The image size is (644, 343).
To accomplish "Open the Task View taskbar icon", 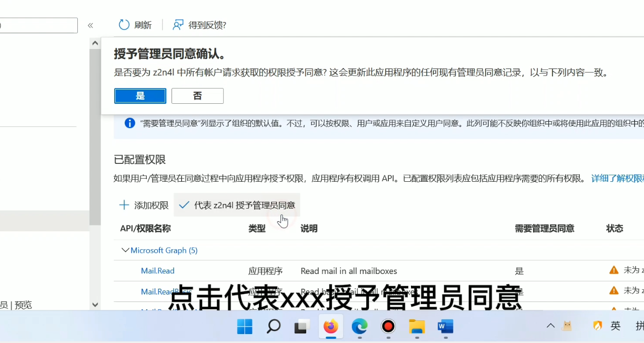I will [x=301, y=327].
